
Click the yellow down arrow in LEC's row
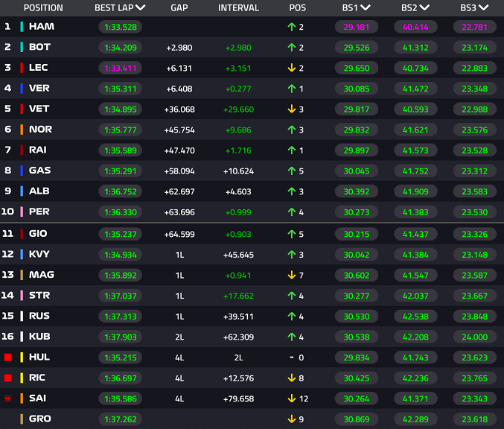click(x=292, y=68)
